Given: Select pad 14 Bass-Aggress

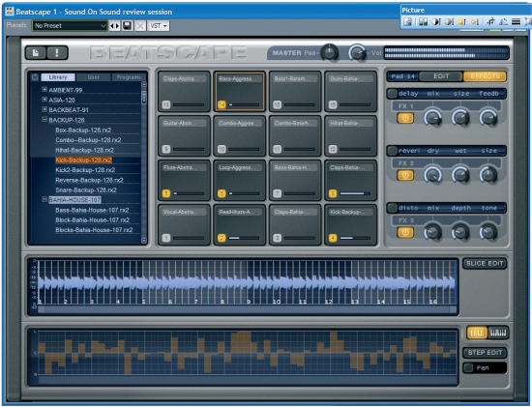Looking at the screenshot, I should [240, 92].
